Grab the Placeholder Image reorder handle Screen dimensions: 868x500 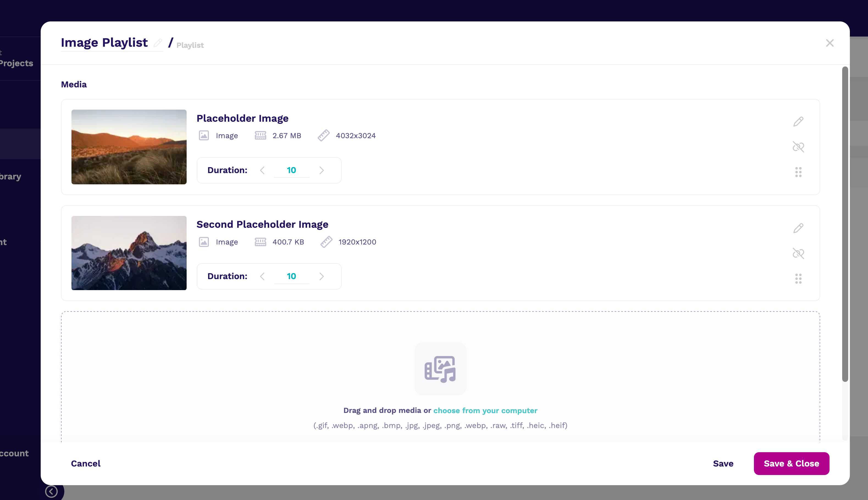(798, 172)
